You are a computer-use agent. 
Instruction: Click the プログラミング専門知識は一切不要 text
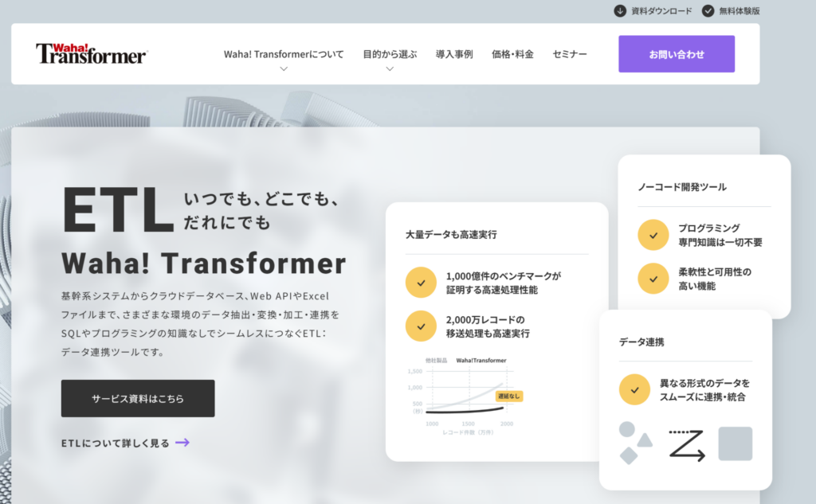point(720,235)
